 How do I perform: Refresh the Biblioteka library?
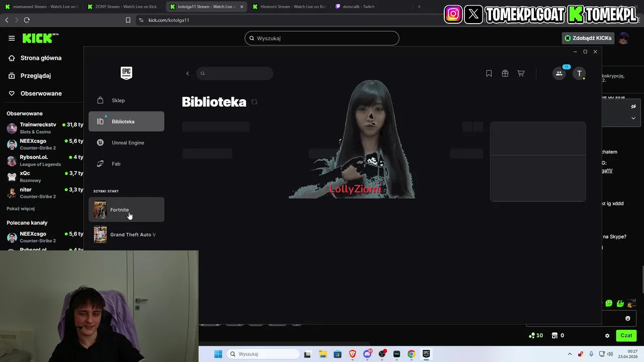[254, 102]
